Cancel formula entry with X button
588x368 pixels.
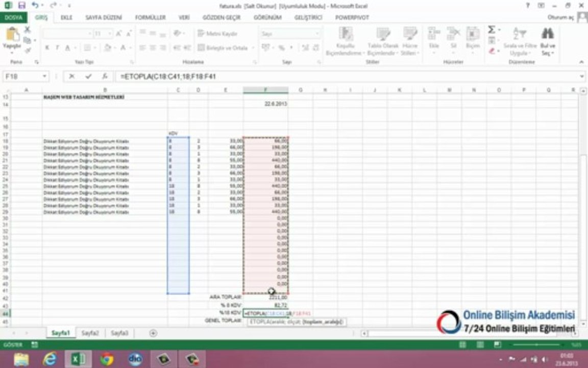pyautogui.click(x=71, y=77)
